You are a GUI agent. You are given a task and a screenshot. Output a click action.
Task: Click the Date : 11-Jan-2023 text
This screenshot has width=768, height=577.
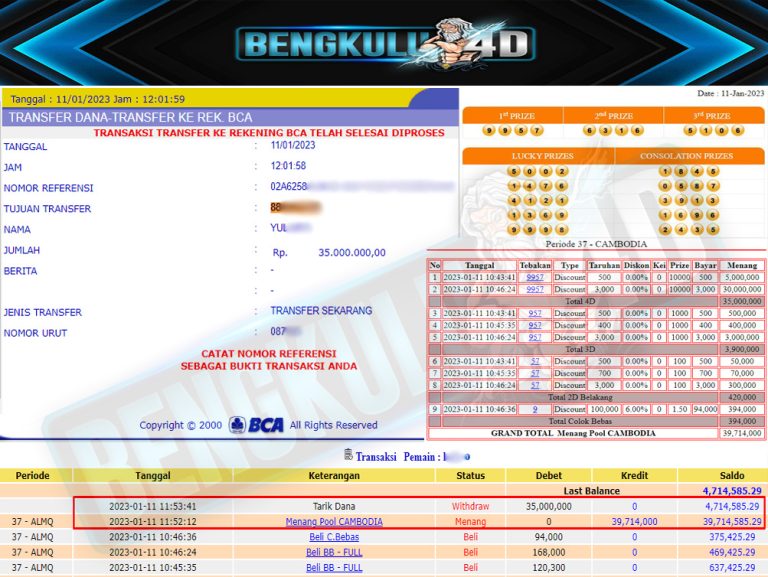[x=730, y=93]
